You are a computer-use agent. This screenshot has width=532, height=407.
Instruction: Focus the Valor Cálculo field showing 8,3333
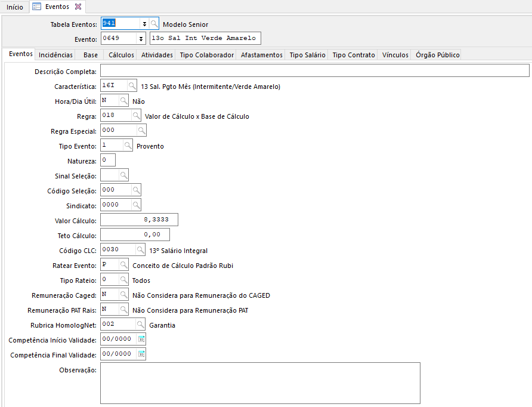139,220
